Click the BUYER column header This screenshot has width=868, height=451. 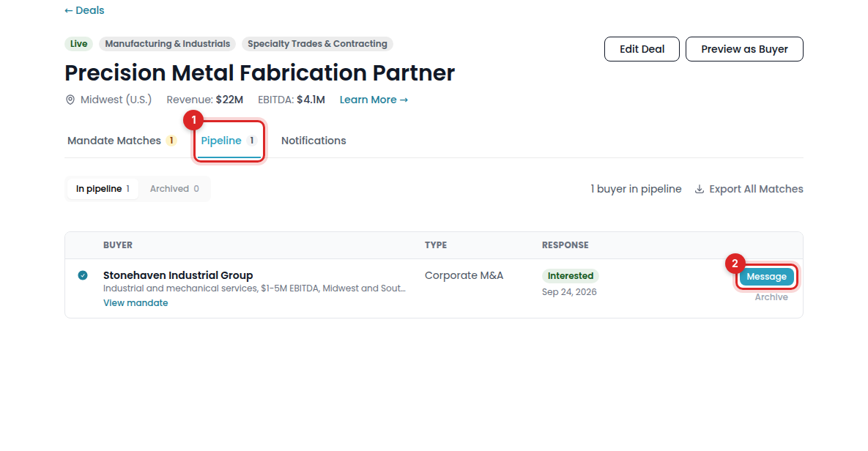(x=118, y=245)
